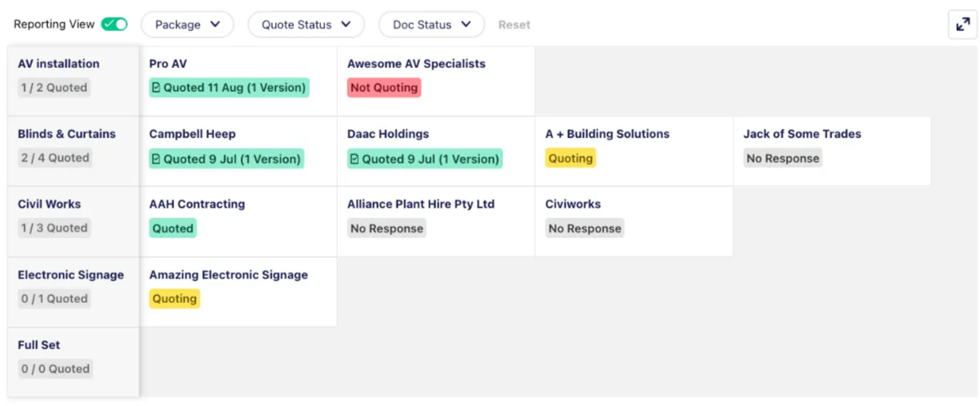Viewport: 980px width, 406px height.
Task: Click document icon in Pro AV quoted badge
Action: coord(156,88)
